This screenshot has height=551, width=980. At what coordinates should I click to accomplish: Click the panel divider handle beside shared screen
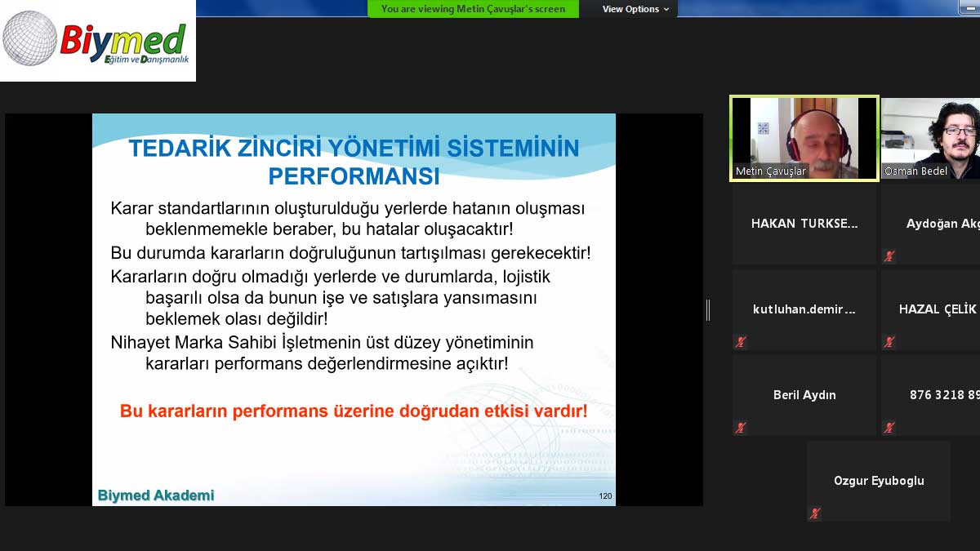(708, 310)
